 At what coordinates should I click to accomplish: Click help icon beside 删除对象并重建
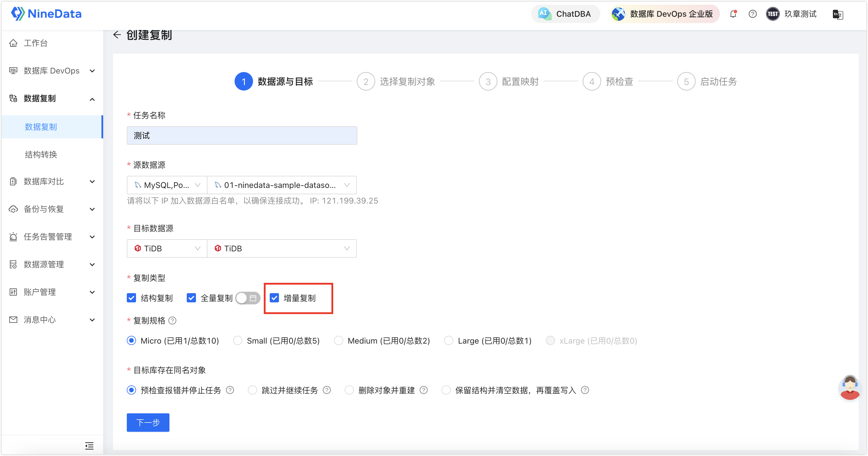[424, 390]
